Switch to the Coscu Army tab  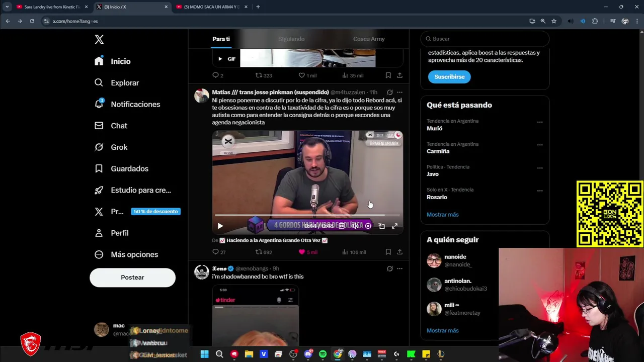point(369,39)
